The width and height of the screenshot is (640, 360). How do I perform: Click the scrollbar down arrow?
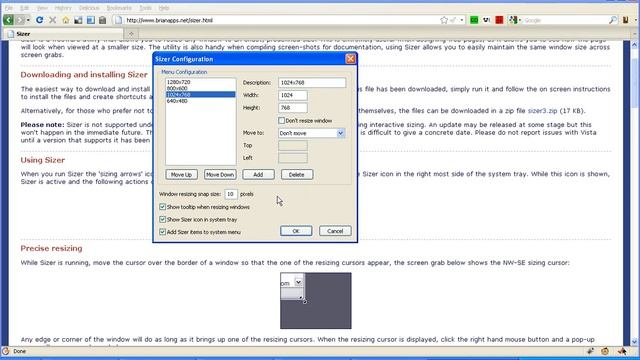pos(635,342)
